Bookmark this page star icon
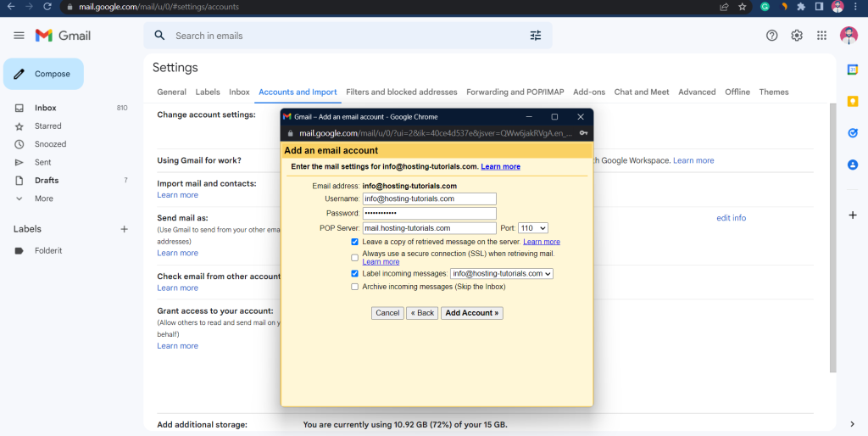 (x=742, y=7)
